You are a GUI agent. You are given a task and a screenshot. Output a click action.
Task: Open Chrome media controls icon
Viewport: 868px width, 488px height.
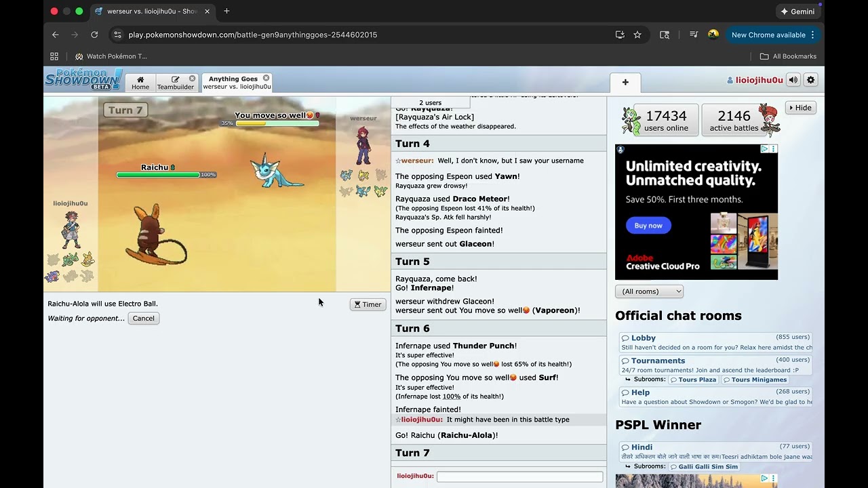coord(693,35)
